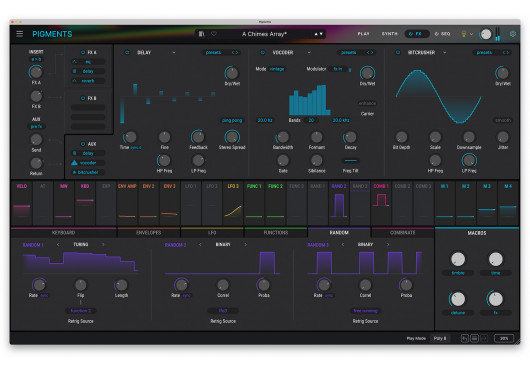Select the LFO 3 modulation source
The image size is (530, 371).
point(233,203)
